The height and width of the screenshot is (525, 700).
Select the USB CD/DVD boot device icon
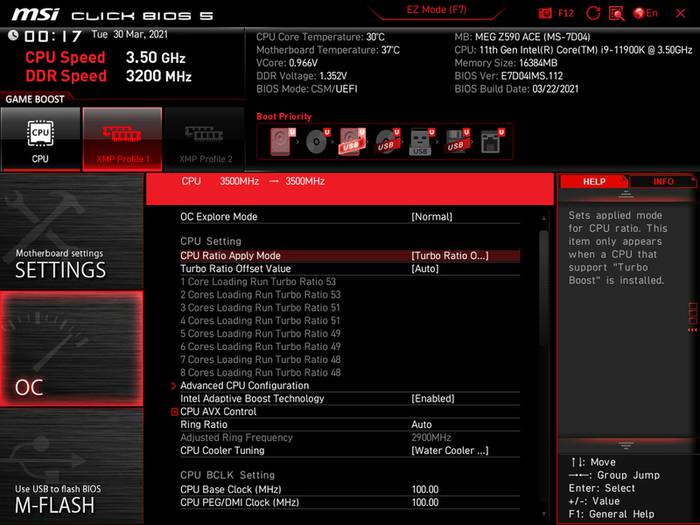388,141
